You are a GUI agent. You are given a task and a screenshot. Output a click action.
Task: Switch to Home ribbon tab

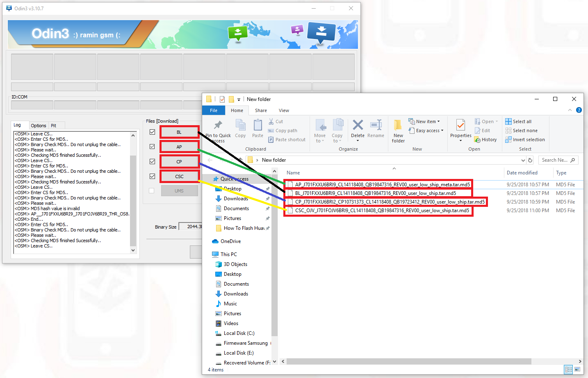237,110
